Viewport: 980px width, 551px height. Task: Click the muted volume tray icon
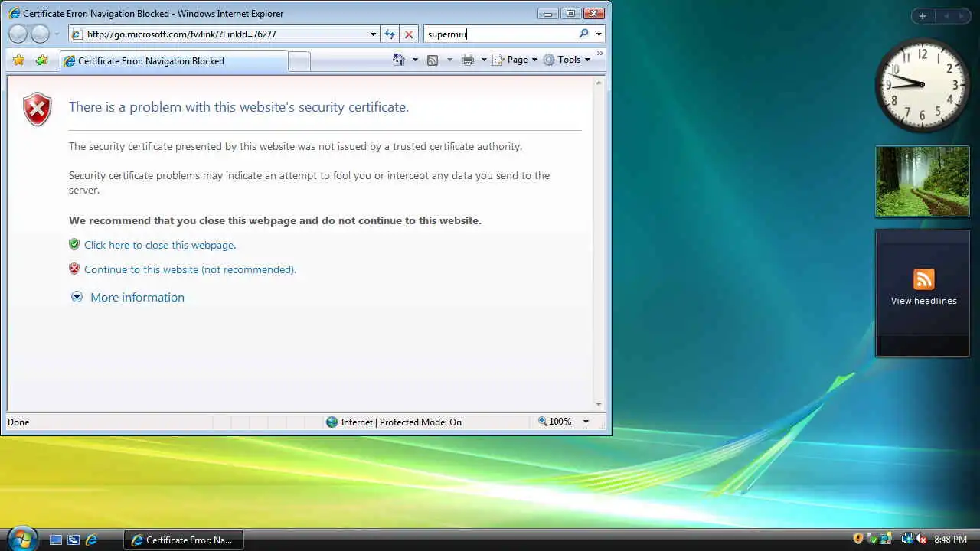(921, 539)
